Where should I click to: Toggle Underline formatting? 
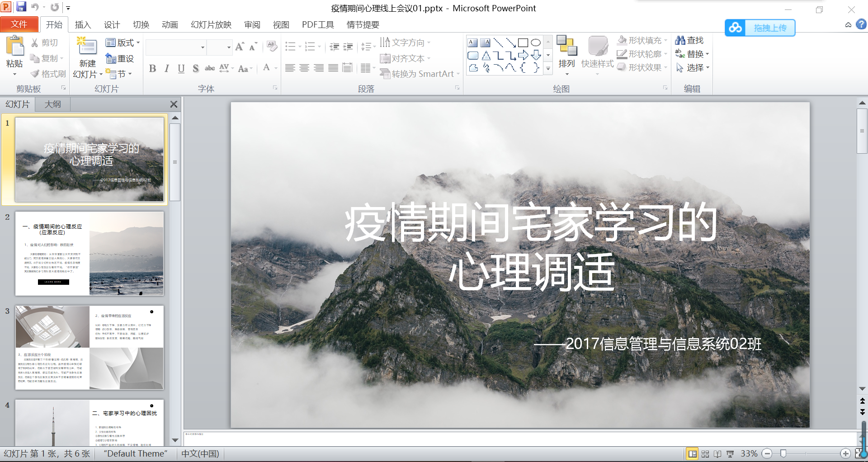[x=181, y=68]
